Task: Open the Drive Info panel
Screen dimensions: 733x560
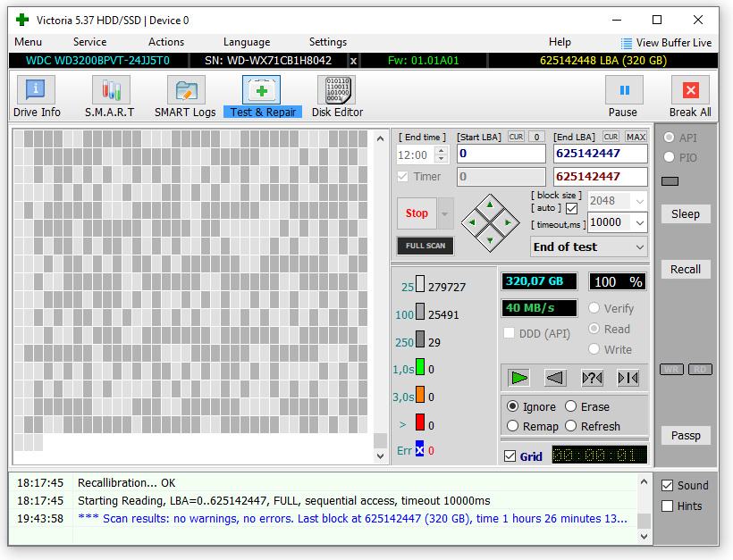Action: [x=37, y=96]
